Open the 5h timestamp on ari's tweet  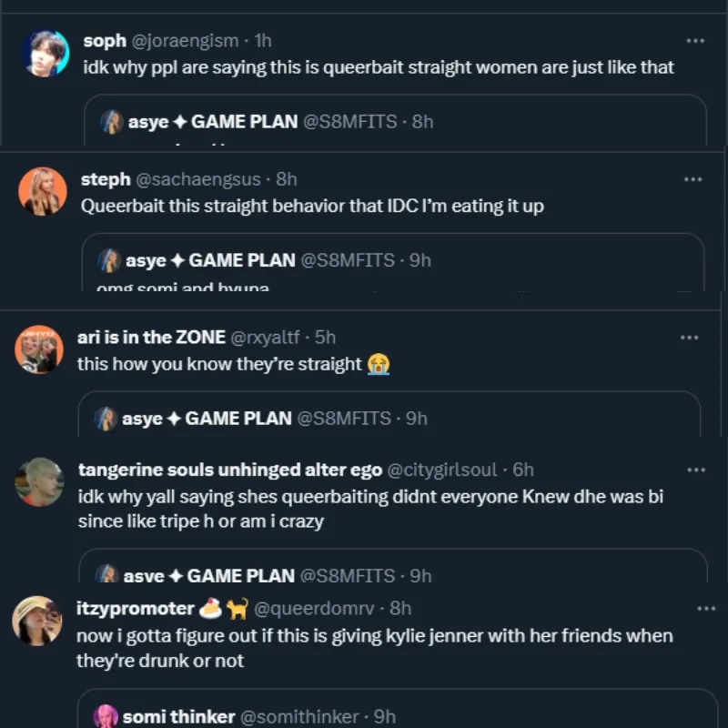pos(325,338)
